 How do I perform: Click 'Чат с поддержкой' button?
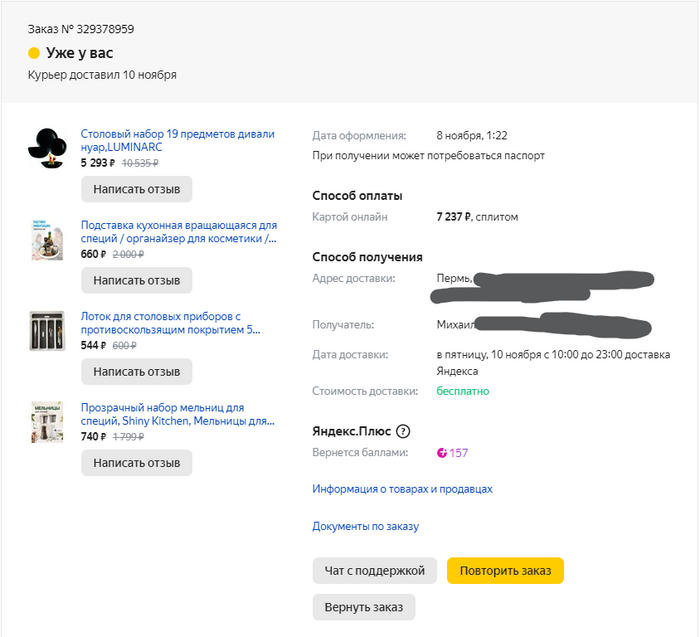375,571
